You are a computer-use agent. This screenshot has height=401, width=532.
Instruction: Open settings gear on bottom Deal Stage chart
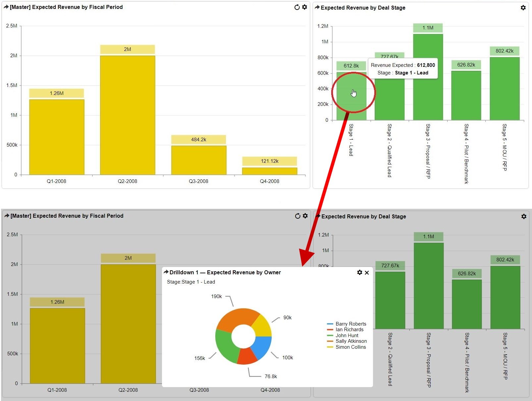[524, 216]
